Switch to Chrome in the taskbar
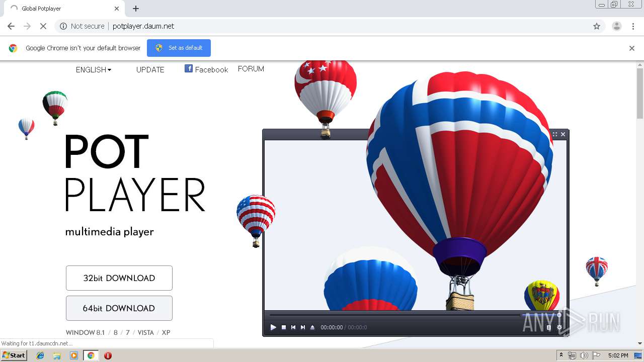644x362 pixels. 91,355
